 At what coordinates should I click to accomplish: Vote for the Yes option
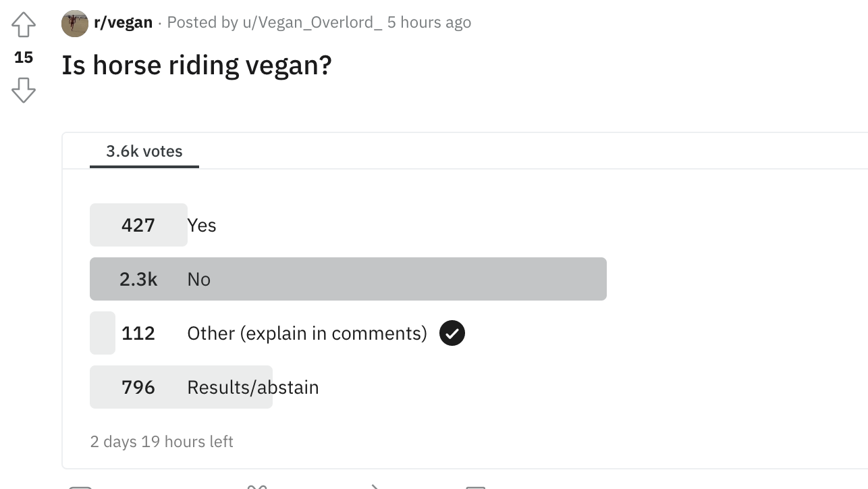point(202,225)
